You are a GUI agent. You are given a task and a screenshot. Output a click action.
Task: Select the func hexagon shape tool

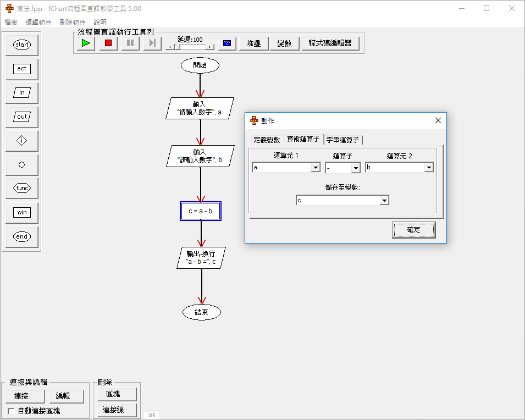[22, 189]
